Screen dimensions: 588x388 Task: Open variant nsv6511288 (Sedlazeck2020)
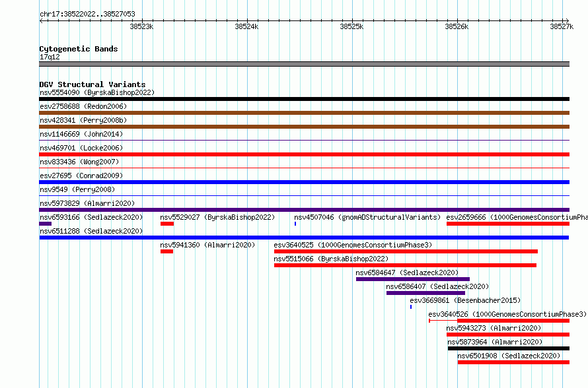(x=91, y=231)
